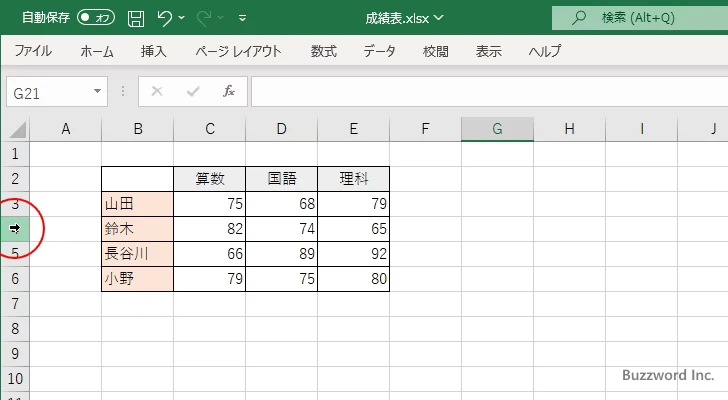Click the empty cell B2 in table

[137, 179]
